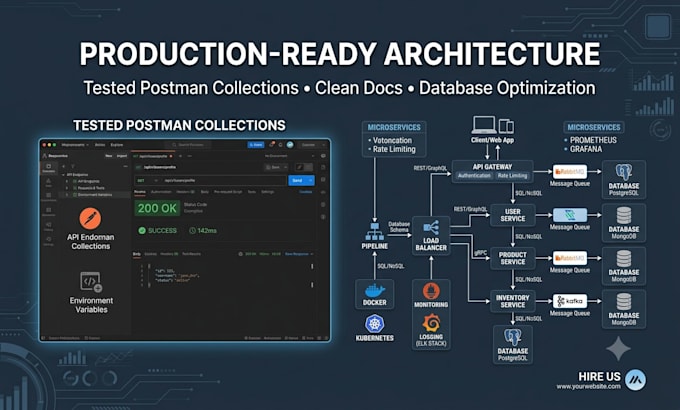Click the Product Service box
Screen dimensions: 680x410
point(513,258)
